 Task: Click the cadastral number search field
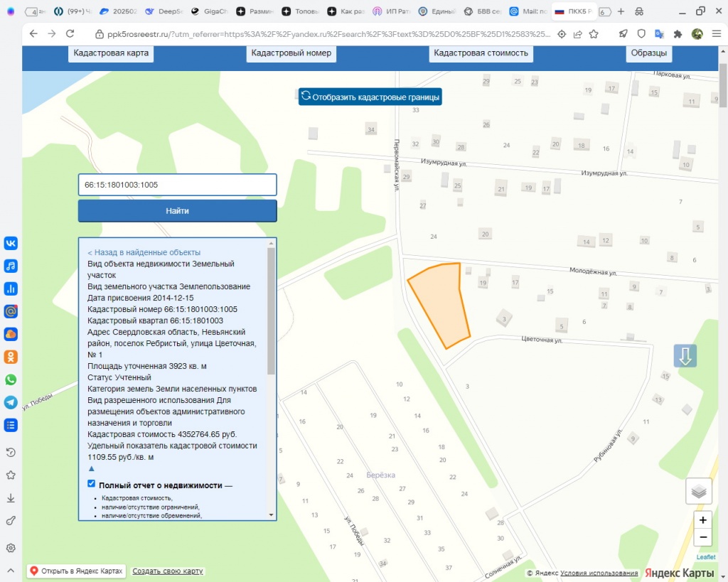pyautogui.click(x=177, y=185)
